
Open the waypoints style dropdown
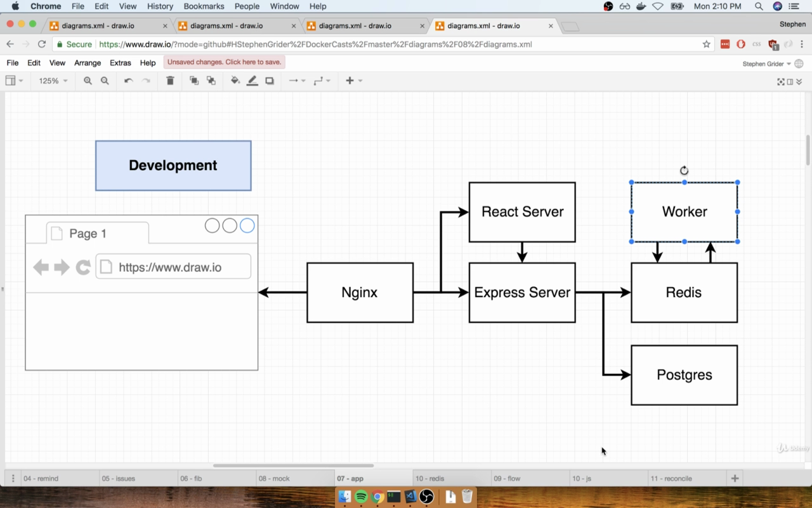point(322,81)
